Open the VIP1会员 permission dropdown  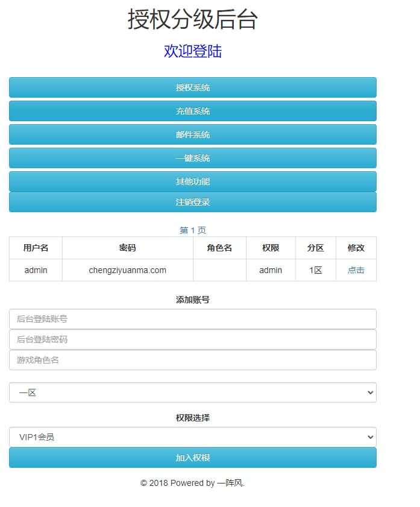[x=193, y=437]
